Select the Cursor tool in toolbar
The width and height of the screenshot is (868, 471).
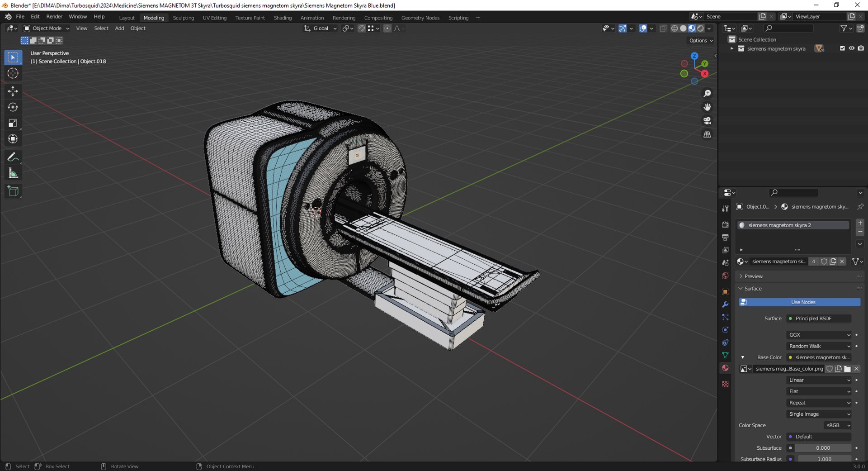(13, 73)
